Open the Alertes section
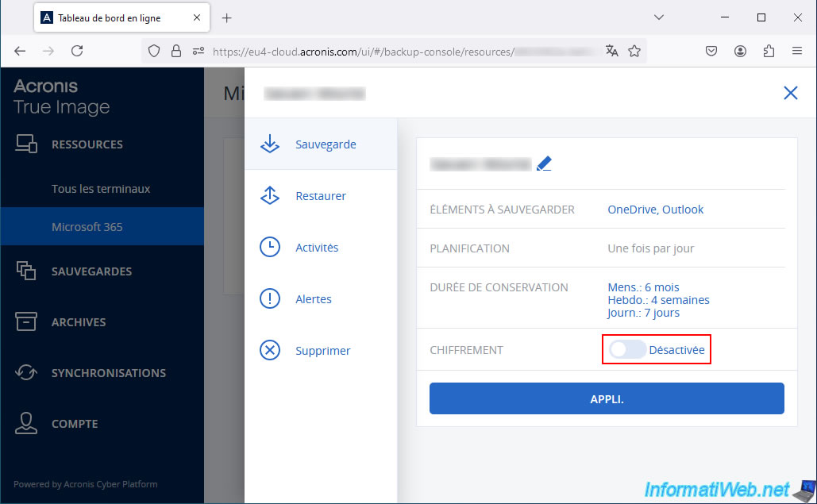 (321, 299)
